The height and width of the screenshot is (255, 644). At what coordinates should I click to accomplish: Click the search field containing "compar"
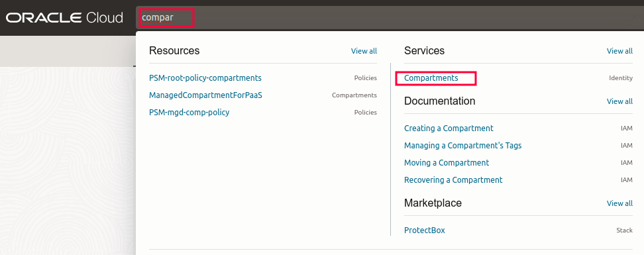(x=390, y=18)
